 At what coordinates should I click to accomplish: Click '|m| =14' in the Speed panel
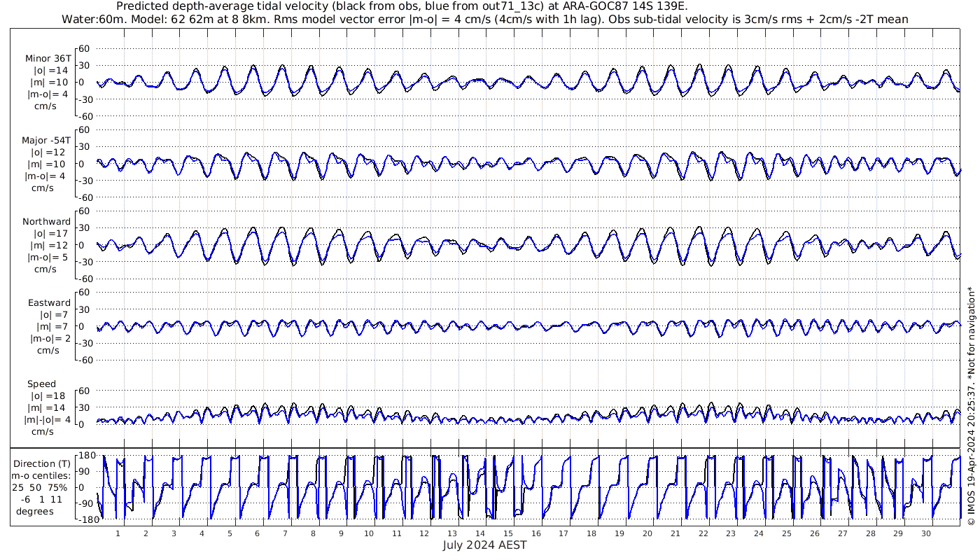48,408
